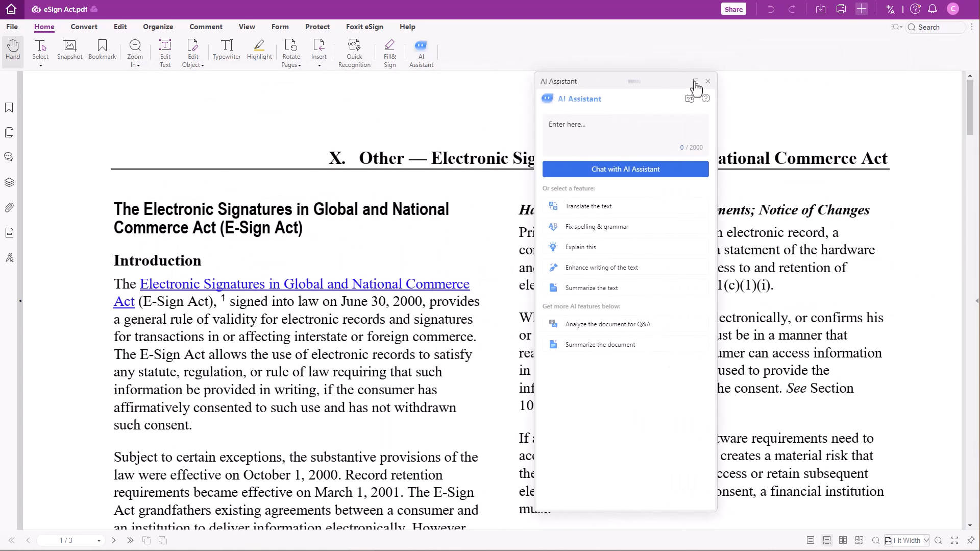The width and height of the screenshot is (980, 551).
Task: Zoom out using the status bar minus
Action: 876,540
